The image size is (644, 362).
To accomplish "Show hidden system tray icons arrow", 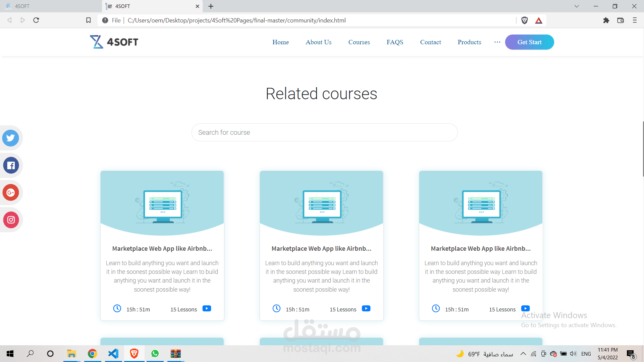I will coord(523,354).
